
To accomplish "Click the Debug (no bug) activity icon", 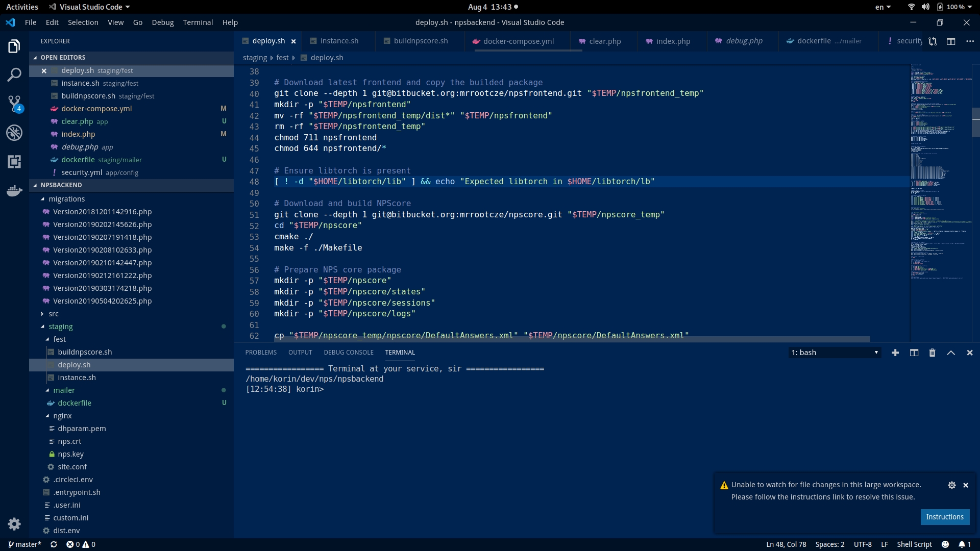I will 14,133.
